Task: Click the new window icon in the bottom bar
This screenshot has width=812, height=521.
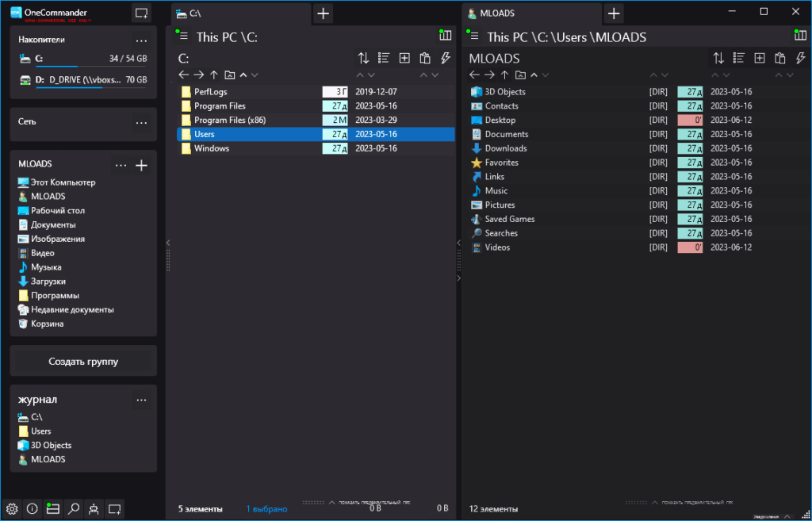Action: coord(114,509)
